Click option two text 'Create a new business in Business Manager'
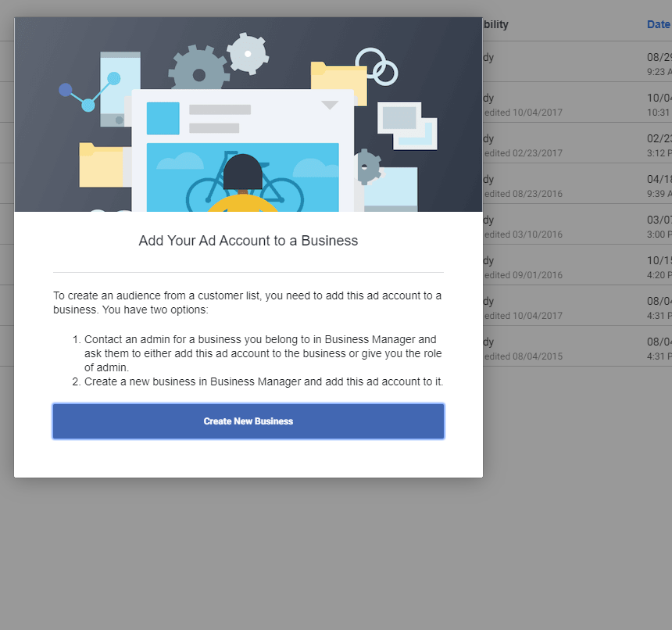This screenshot has height=630, width=672. tap(263, 381)
